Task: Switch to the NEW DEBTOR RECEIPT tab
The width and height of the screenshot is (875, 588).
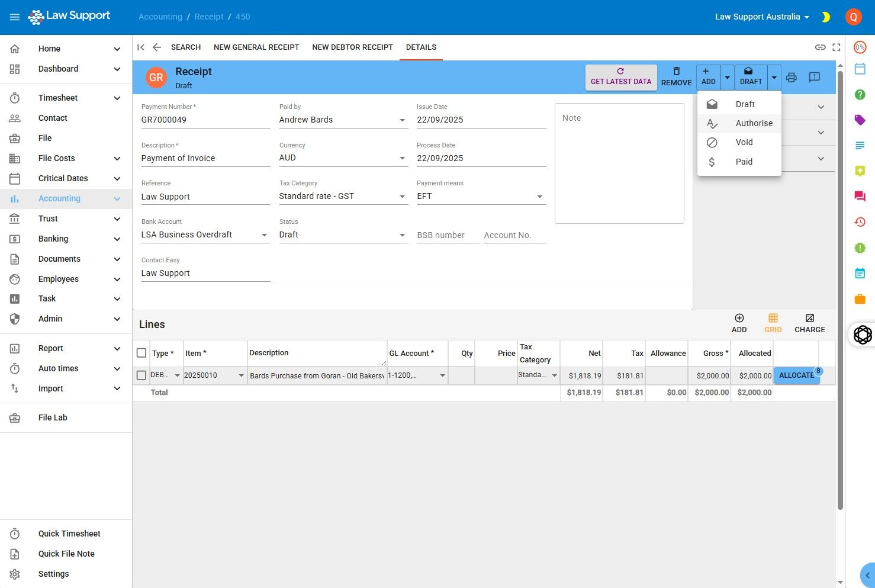Action: 352,47
